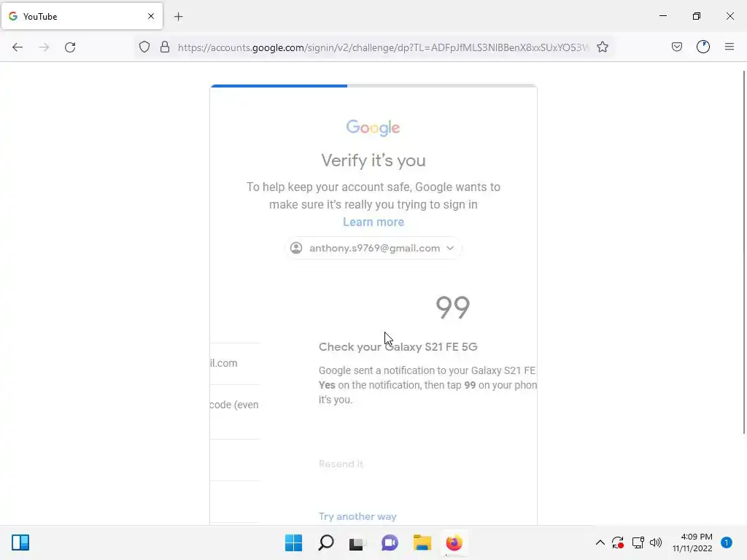Open Task View on the taskbar

coord(357,542)
